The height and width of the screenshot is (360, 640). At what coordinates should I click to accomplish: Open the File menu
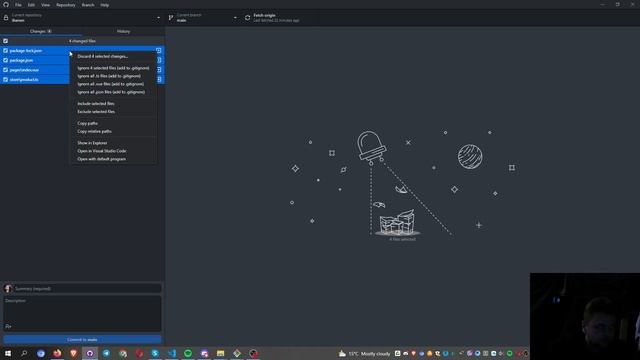click(x=18, y=5)
